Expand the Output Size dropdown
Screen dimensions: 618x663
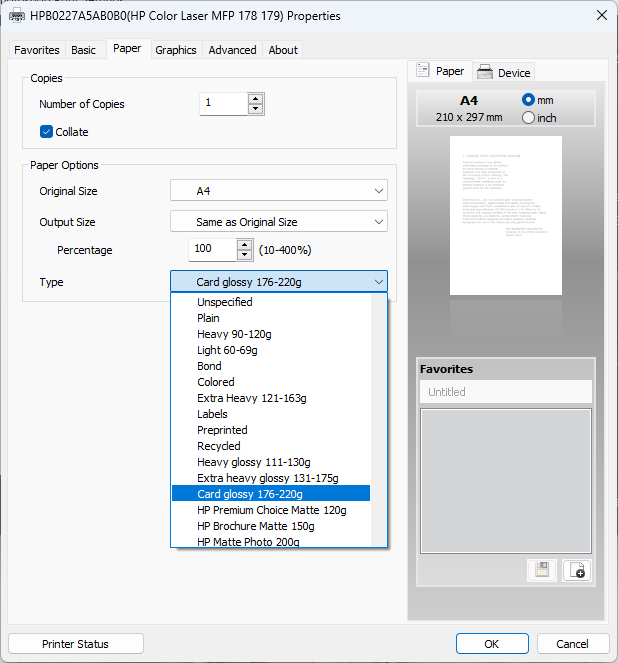click(278, 222)
